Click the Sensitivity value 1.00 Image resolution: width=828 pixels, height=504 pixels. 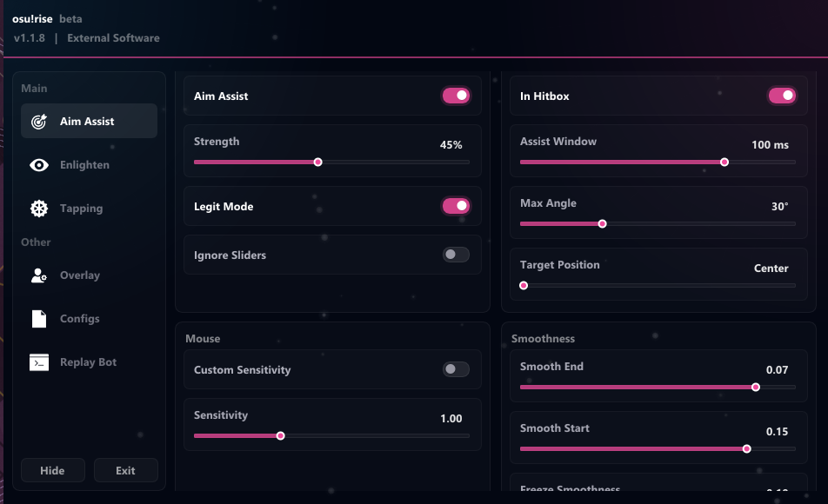(451, 419)
